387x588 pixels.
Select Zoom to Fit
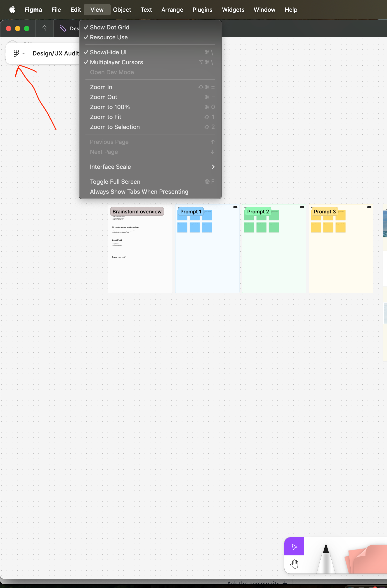[x=150, y=117]
